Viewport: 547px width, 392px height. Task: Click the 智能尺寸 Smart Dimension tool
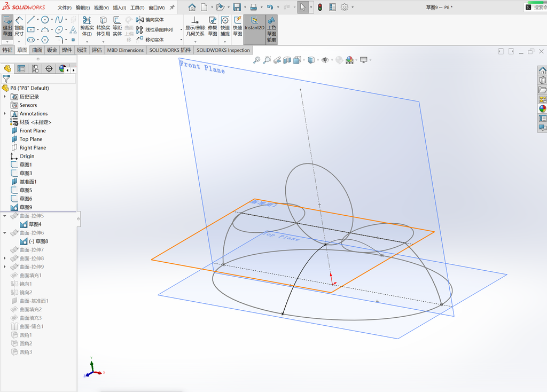(x=19, y=27)
